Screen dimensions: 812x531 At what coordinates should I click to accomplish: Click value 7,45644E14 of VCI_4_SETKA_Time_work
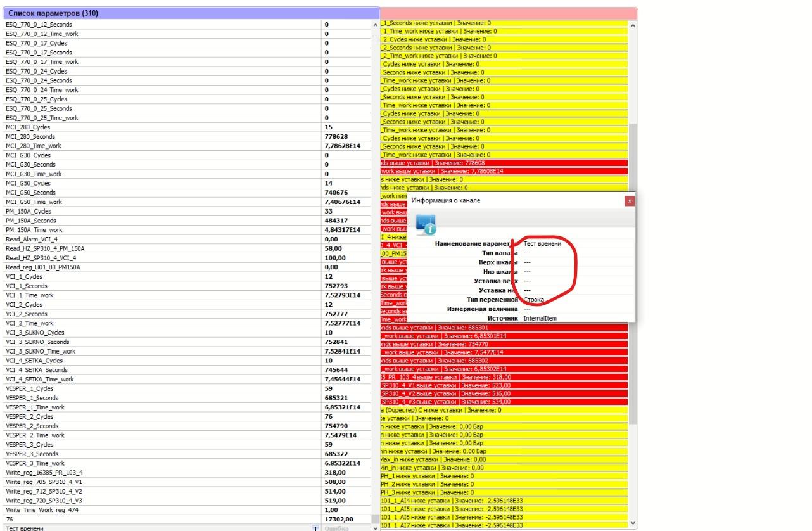pos(342,379)
